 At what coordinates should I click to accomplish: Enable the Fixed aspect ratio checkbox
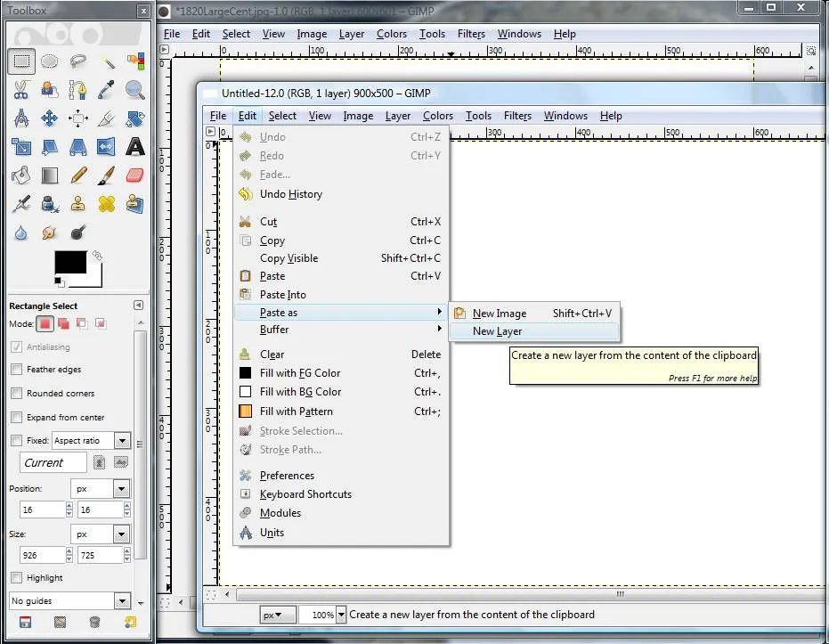16,440
